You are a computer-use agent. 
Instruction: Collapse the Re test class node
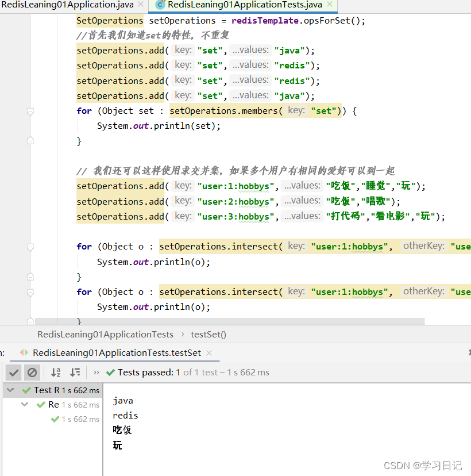click(x=25, y=405)
